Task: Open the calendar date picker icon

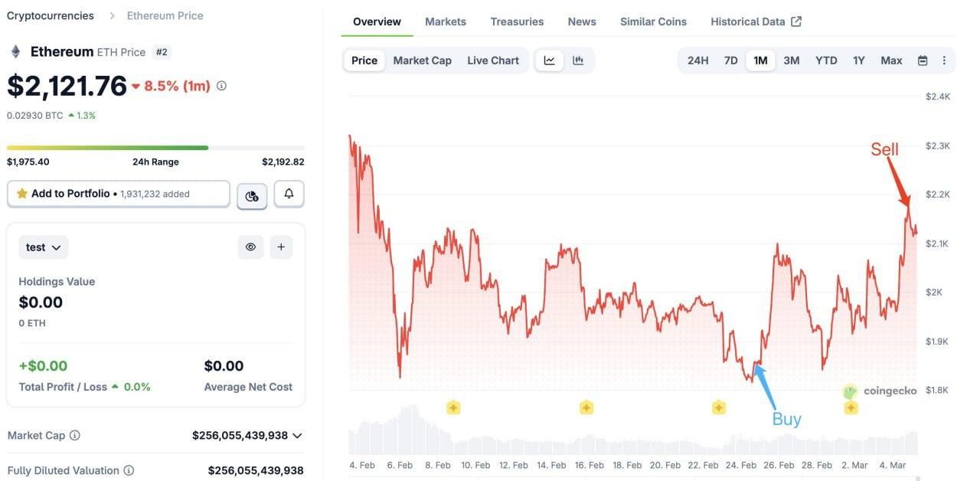Action: coord(920,60)
